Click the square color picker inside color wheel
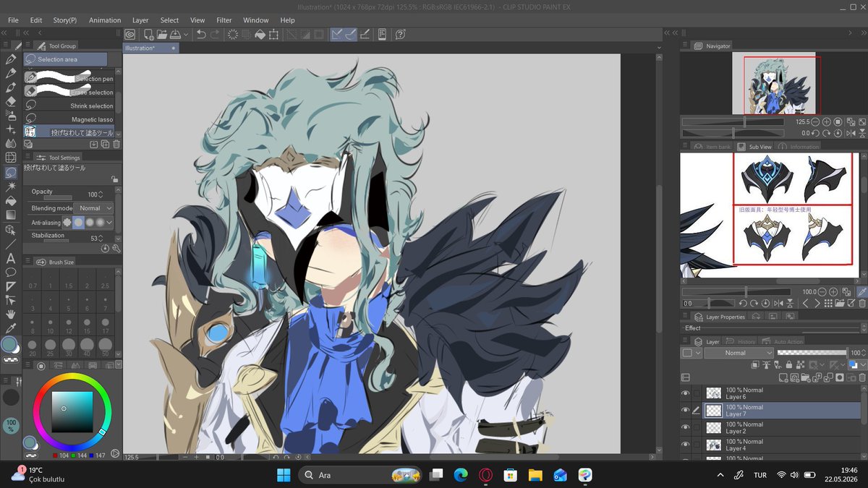 [x=72, y=412]
